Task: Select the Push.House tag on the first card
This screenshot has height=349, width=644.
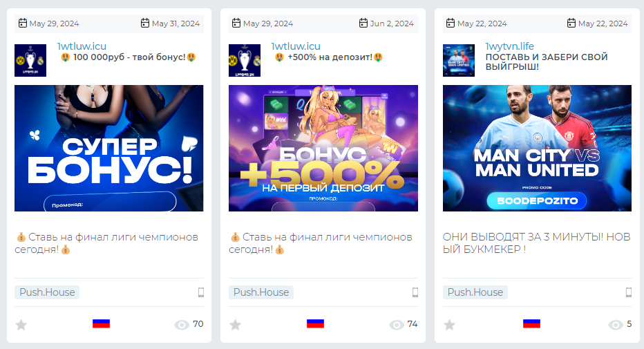Action: 47,292
